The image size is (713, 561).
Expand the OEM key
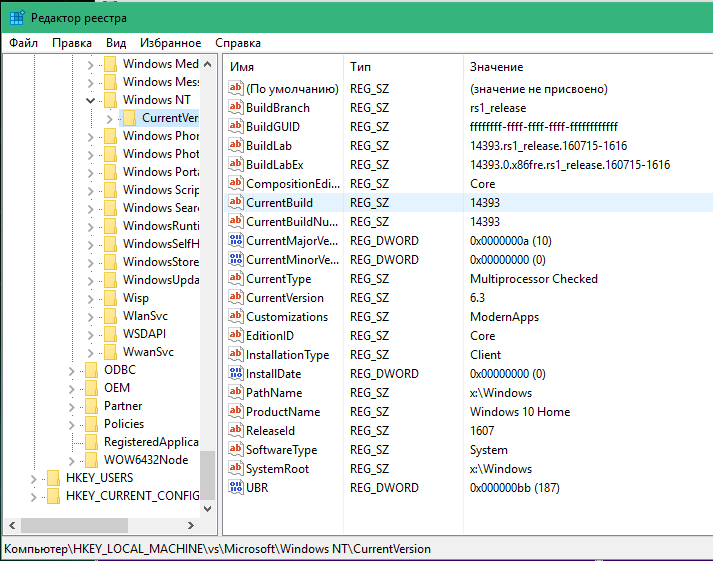(x=71, y=389)
